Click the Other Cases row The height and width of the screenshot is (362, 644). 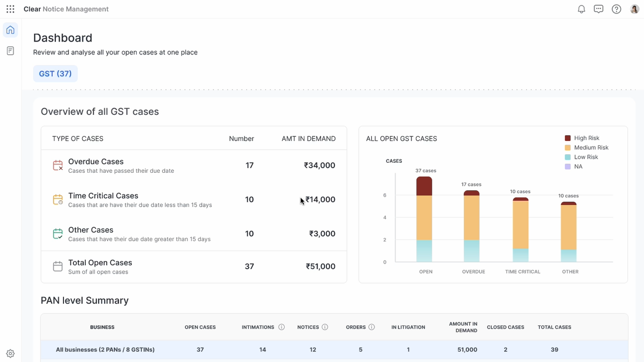(194, 234)
